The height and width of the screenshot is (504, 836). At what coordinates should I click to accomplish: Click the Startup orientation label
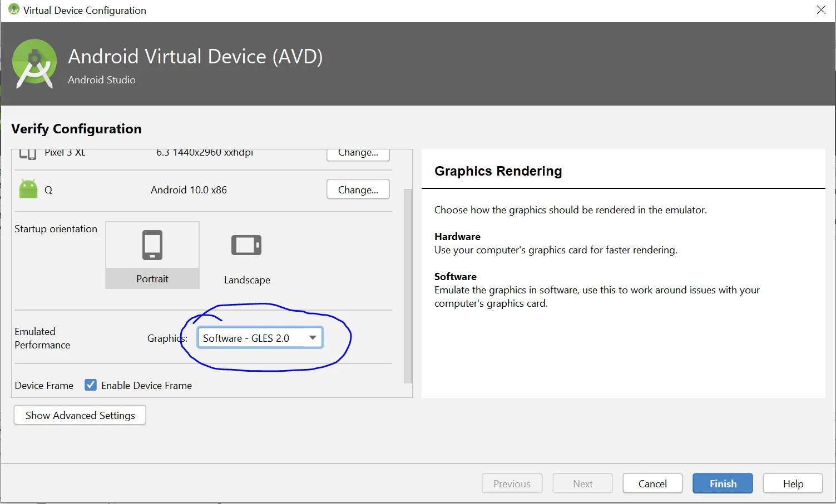click(56, 229)
